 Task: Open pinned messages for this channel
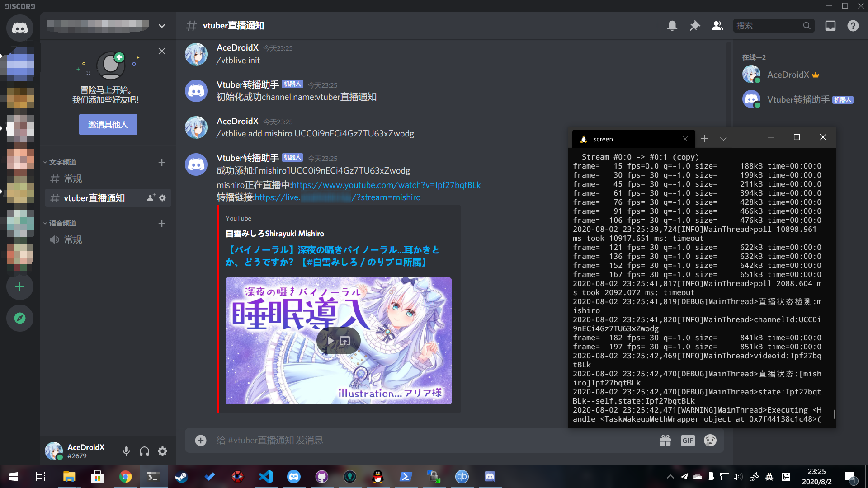[694, 26]
